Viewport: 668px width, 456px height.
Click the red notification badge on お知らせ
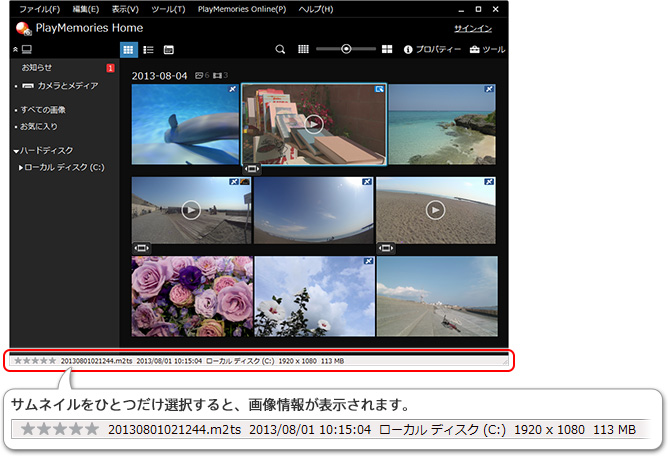coord(110,68)
